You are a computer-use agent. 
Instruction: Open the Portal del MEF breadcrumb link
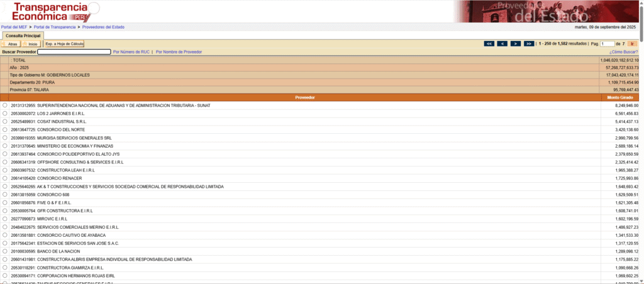tap(14, 27)
